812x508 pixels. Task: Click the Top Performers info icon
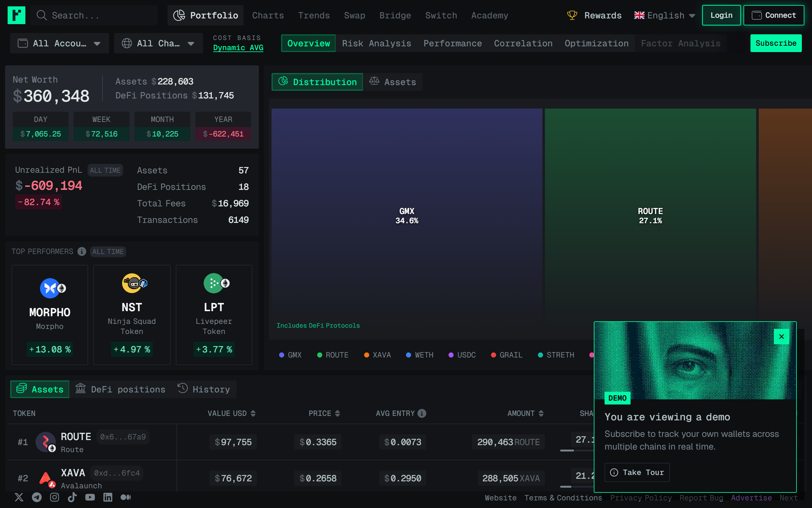pos(82,251)
